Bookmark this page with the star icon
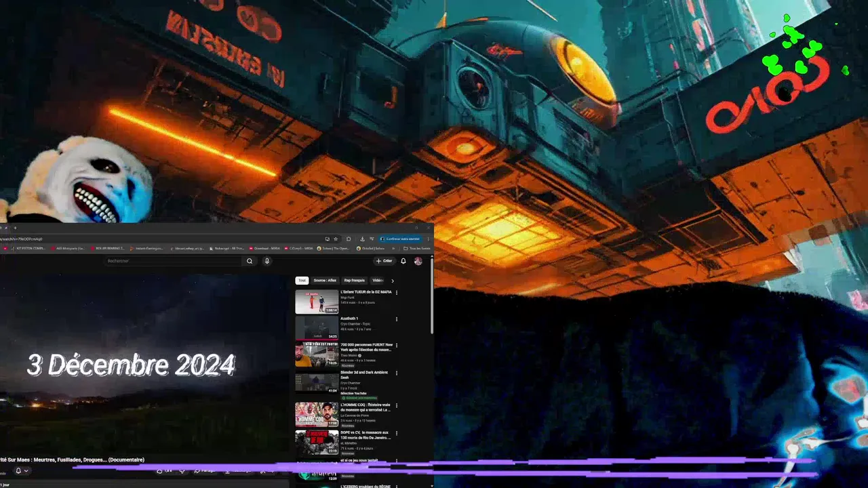 335,239
